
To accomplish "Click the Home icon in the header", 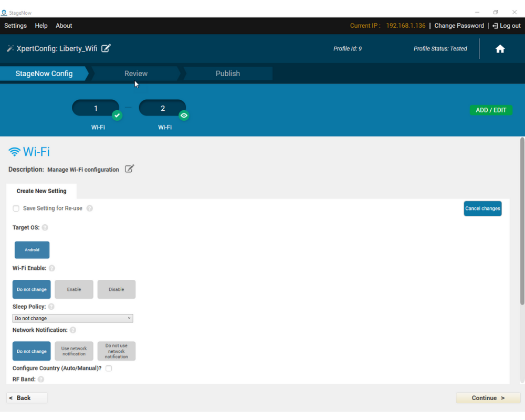I will tap(500, 49).
